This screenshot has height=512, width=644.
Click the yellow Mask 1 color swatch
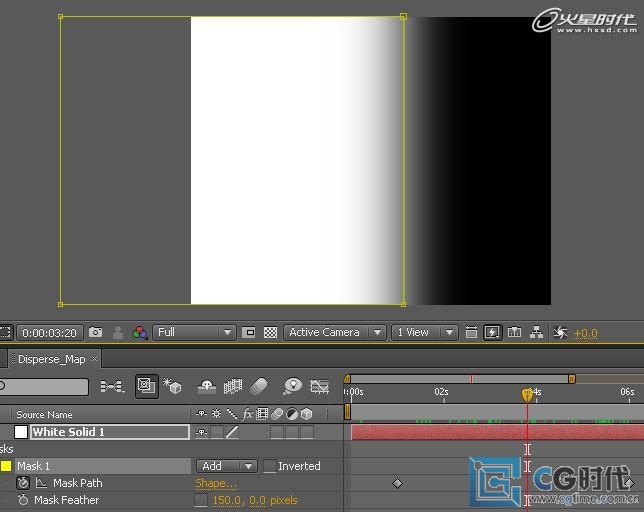(x=6, y=466)
